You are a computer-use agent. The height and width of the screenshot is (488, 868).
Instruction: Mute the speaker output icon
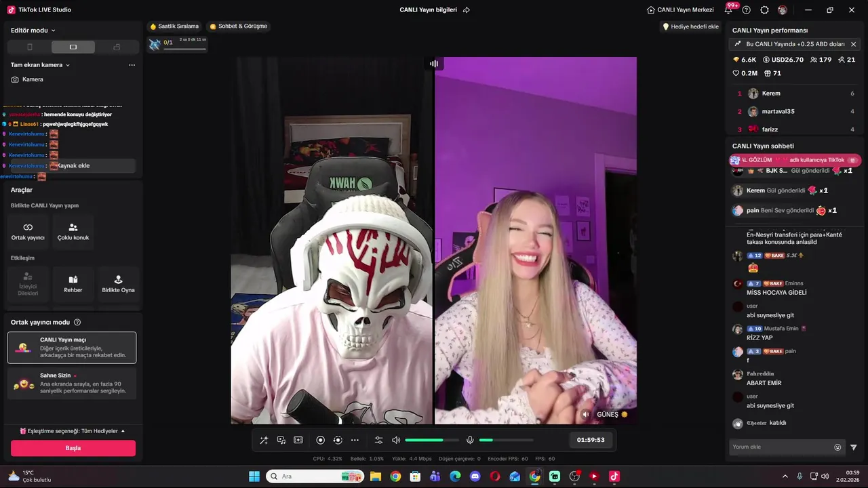(396, 440)
